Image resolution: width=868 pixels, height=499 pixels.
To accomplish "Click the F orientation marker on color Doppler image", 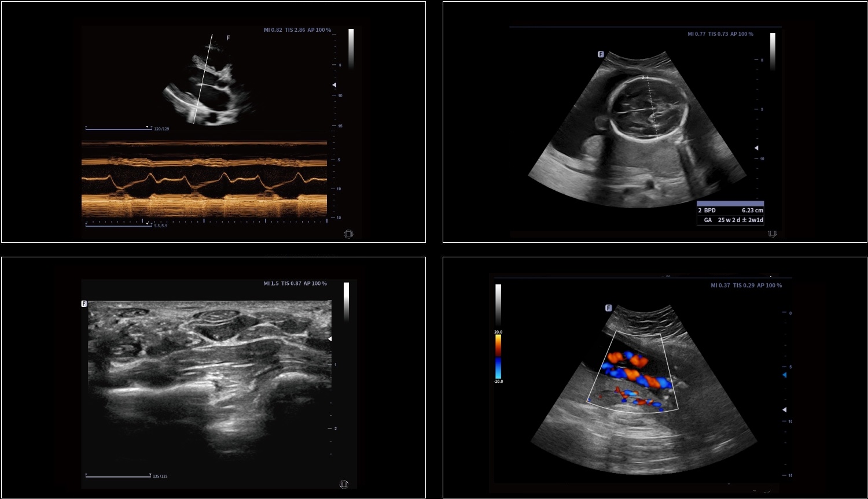I will [608, 308].
